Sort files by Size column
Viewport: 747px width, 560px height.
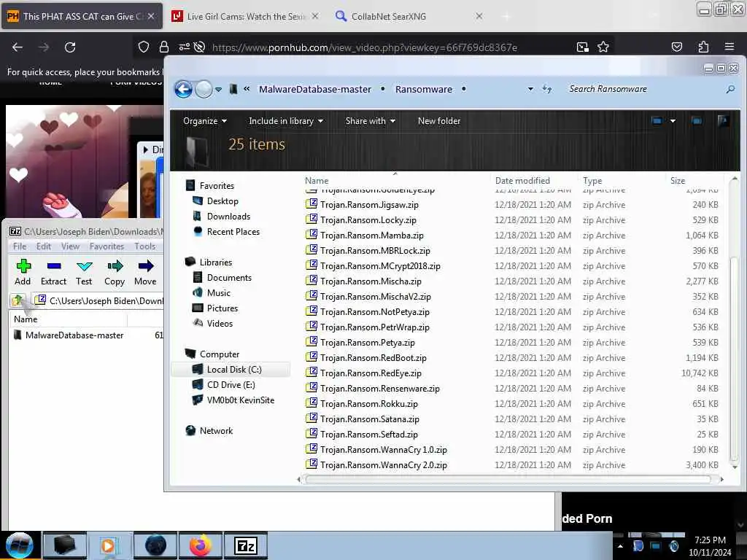click(677, 181)
